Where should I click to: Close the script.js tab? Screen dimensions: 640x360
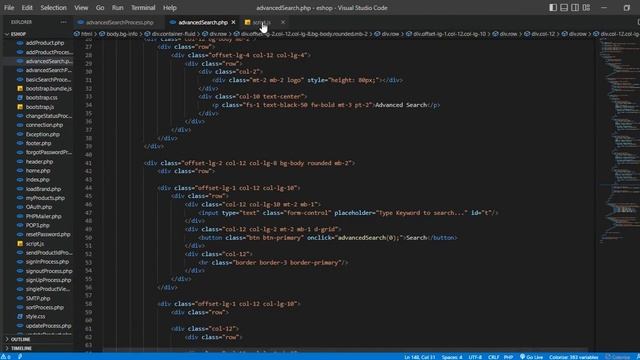click(283, 22)
